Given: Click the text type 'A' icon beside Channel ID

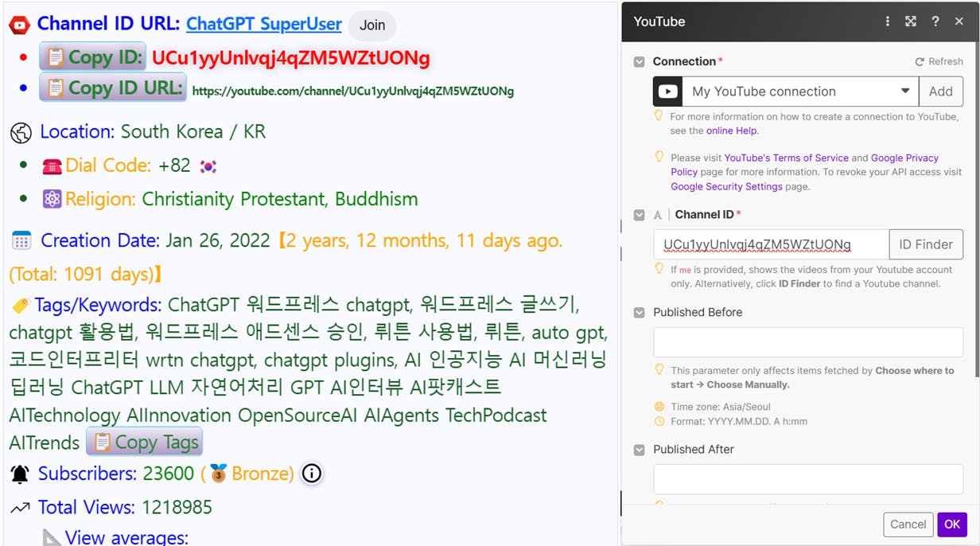Looking at the screenshot, I should pos(658,215).
